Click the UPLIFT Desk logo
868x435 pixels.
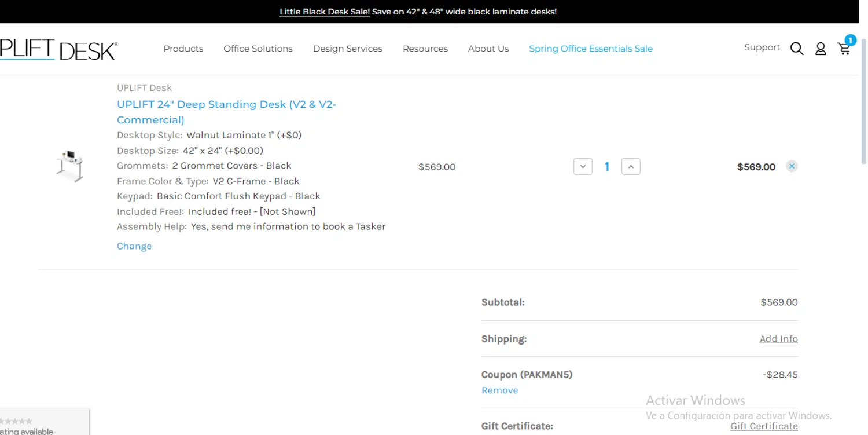click(58, 50)
